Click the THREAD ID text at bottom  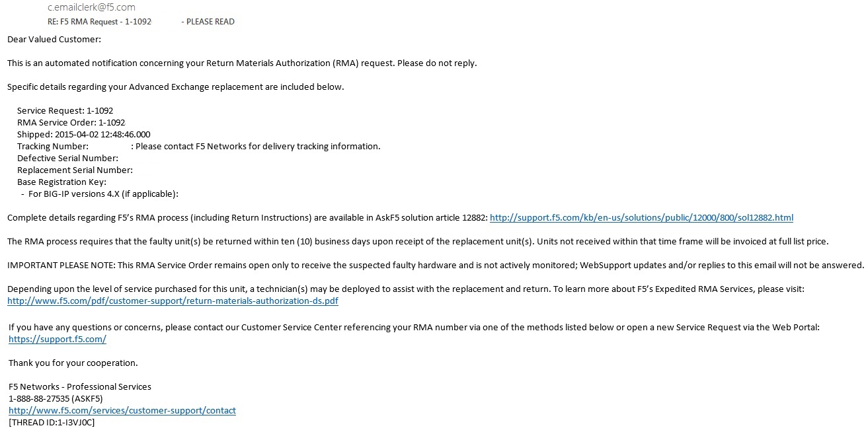point(52,422)
